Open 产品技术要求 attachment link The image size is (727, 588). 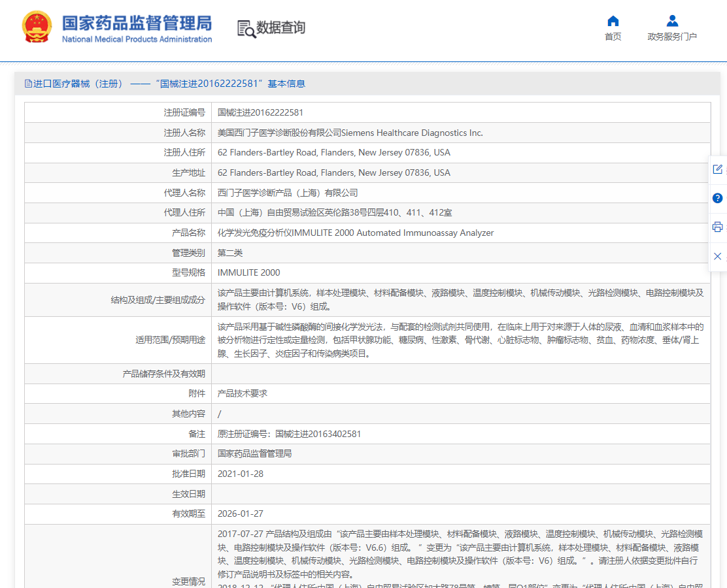[243, 393]
